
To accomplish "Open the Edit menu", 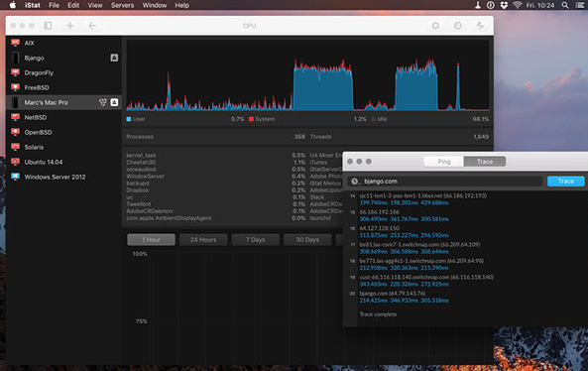I will 73,5.
